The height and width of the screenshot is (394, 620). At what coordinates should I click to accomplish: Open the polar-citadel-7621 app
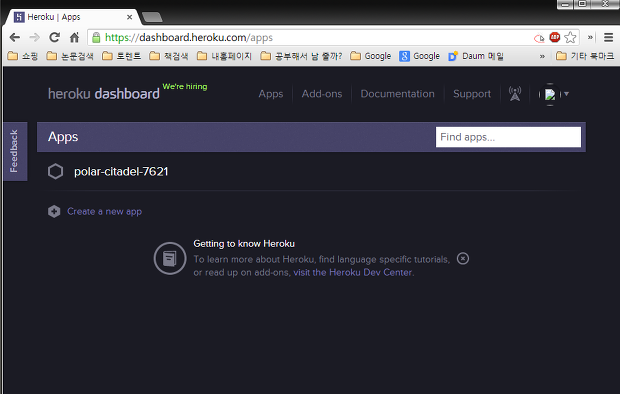[x=121, y=172]
